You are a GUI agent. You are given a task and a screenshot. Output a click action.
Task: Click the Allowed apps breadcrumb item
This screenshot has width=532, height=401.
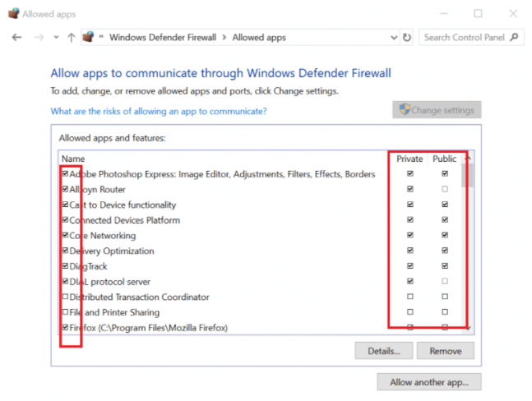coord(259,37)
